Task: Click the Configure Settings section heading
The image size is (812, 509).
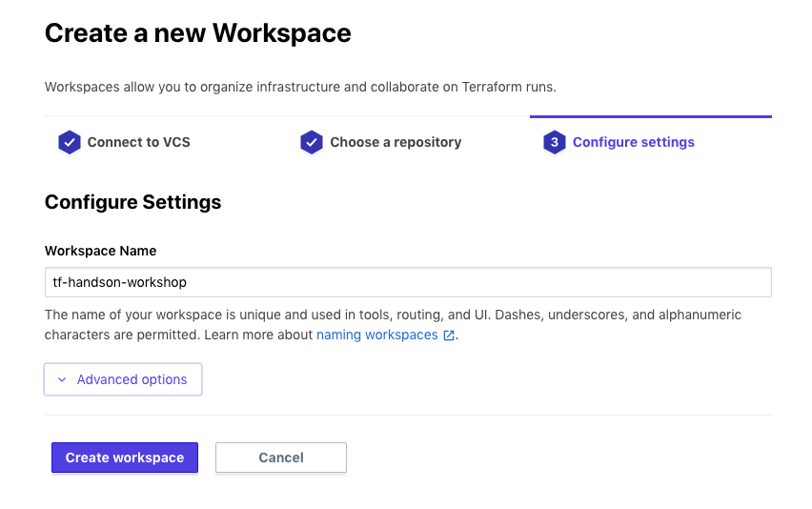Action: coord(132,202)
